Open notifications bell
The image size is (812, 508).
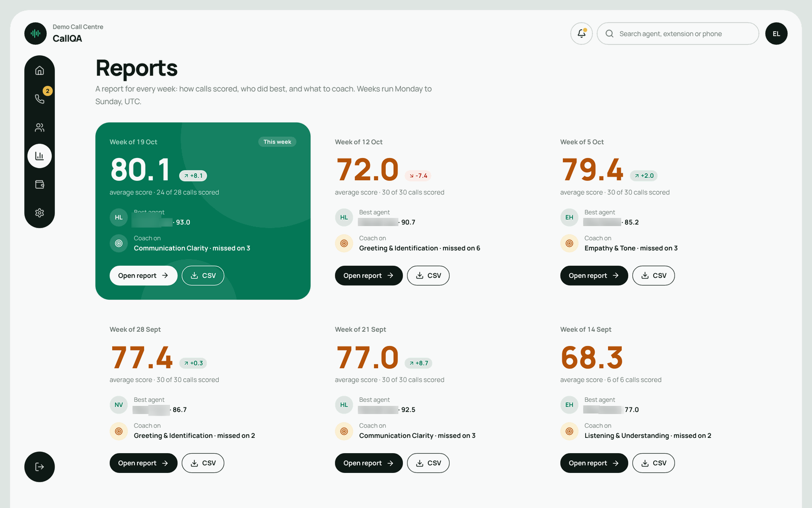click(x=582, y=34)
